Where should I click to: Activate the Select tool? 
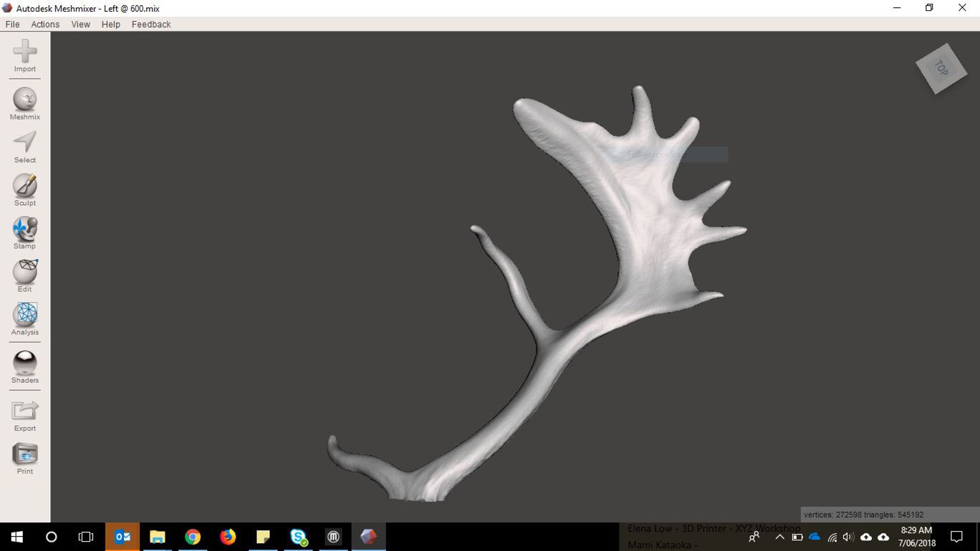point(25,146)
